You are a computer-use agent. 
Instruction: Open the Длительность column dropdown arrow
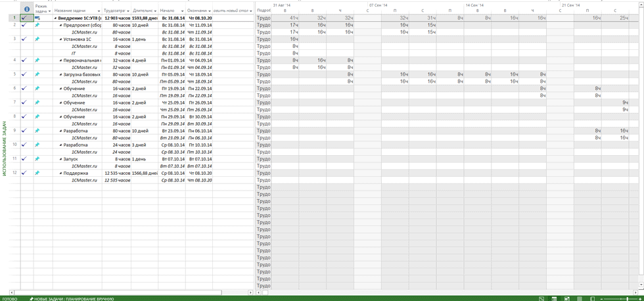[x=155, y=11]
